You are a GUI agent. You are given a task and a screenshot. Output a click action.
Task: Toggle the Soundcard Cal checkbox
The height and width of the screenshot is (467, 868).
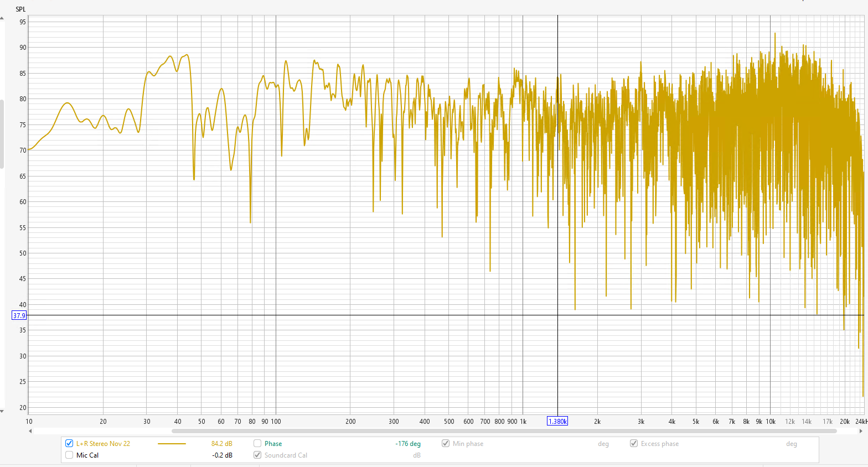pos(257,455)
